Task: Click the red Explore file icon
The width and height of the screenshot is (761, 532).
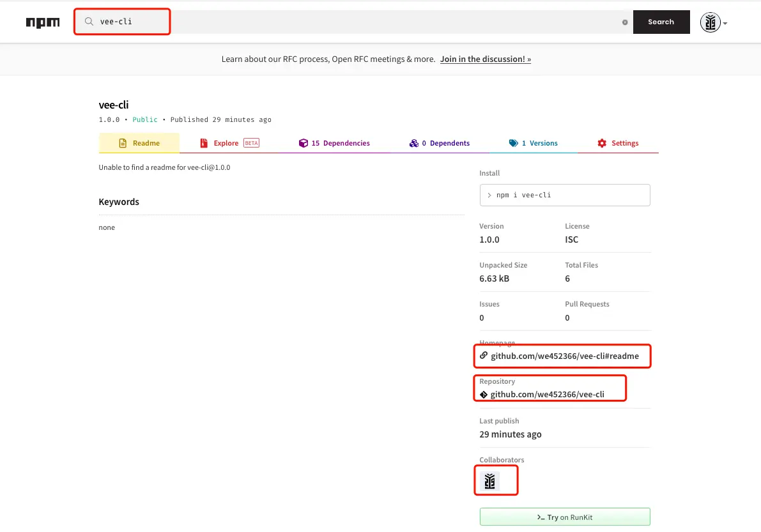Action: pyautogui.click(x=204, y=143)
